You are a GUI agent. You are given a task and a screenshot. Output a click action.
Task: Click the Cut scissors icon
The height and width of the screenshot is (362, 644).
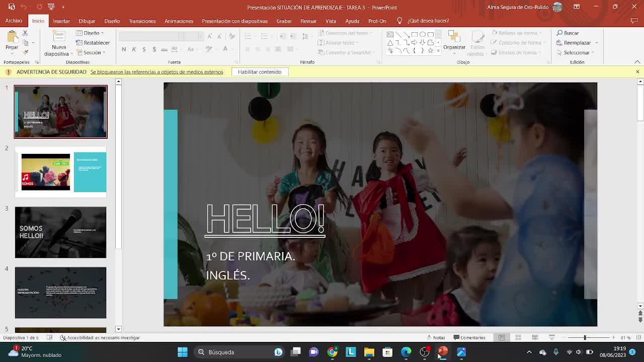coord(25,33)
